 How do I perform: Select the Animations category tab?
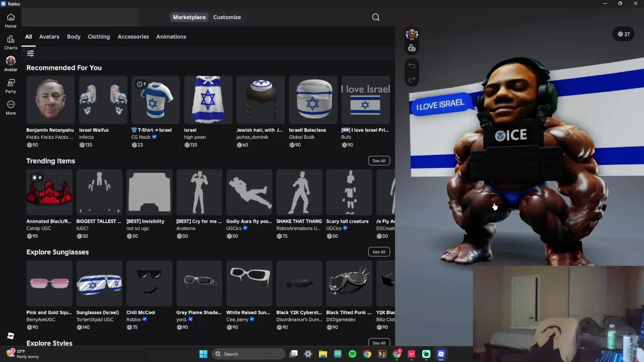[171, 37]
